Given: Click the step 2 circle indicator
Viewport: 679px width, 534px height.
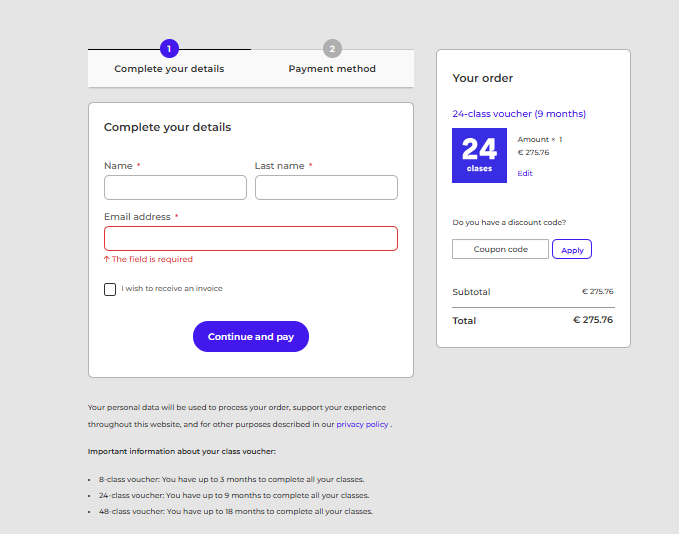Looking at the screenshot, I should point(332,49).
